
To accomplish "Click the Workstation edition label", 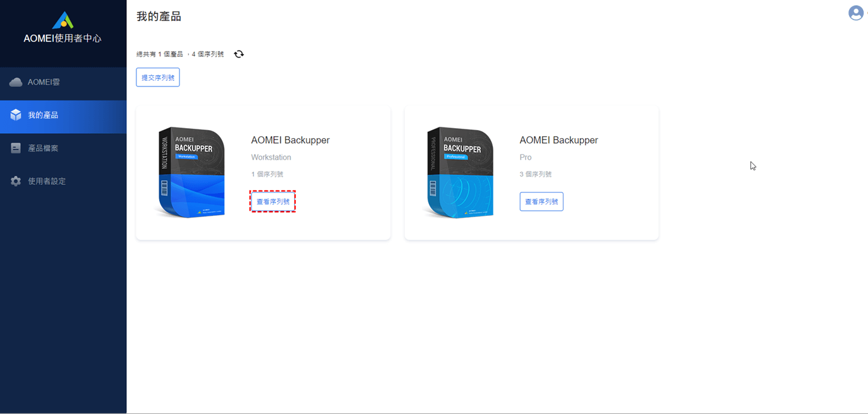I will click(x=271, y=157).
